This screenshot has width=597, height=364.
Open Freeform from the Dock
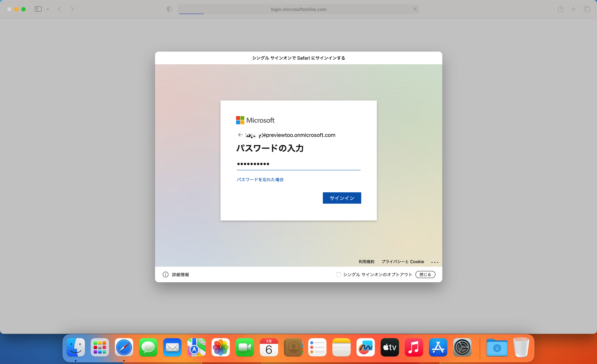(x=366, y=347)
